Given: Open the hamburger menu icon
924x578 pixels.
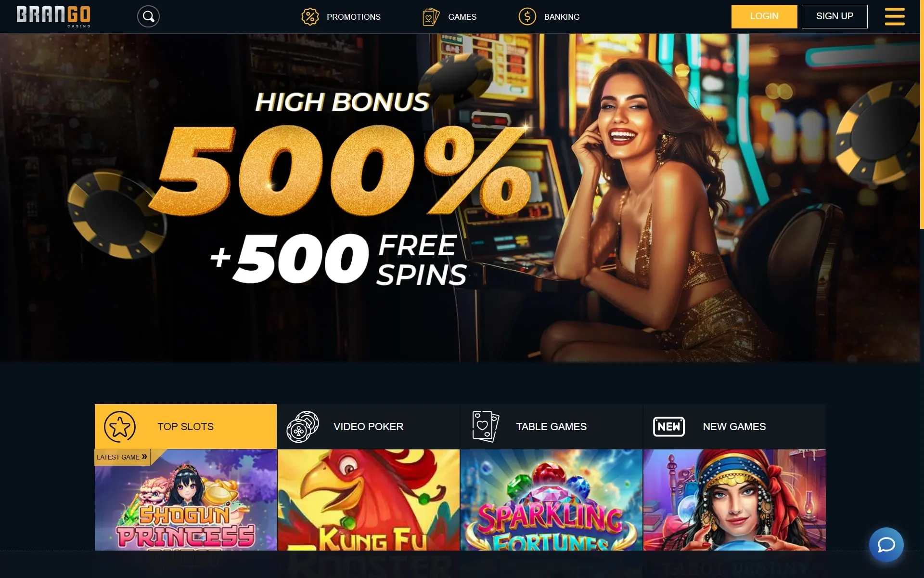Looking at the screenshot, I should pos(894,16).
